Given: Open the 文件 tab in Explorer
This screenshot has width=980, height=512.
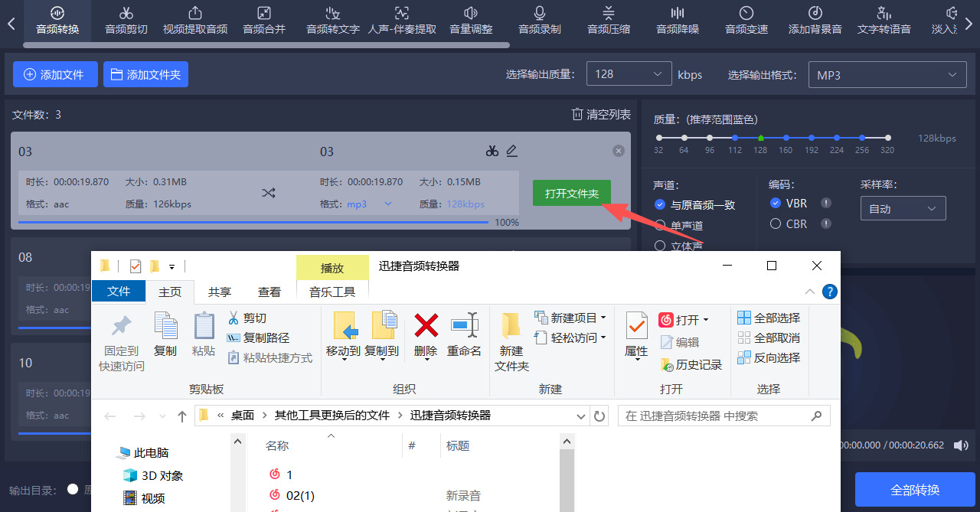Looking at the screenshot, I should point(119,292).
